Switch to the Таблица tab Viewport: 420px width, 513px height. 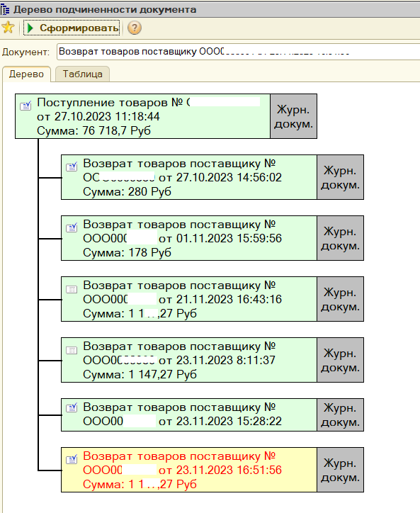[82, 74]
